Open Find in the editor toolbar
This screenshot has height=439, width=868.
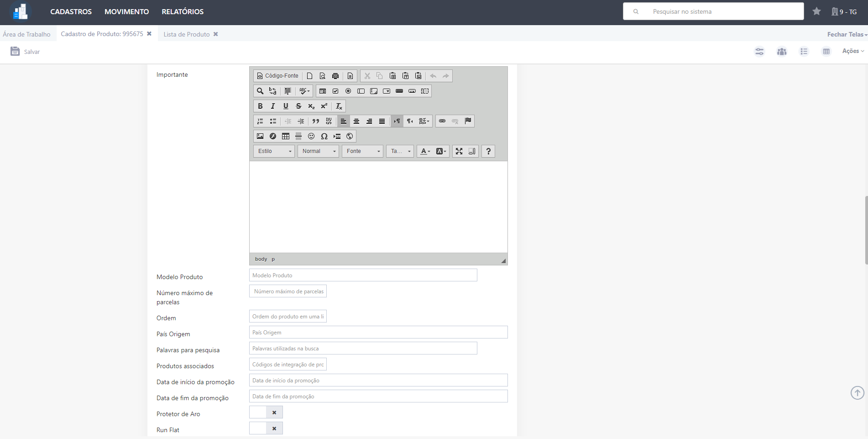(260, 91)
